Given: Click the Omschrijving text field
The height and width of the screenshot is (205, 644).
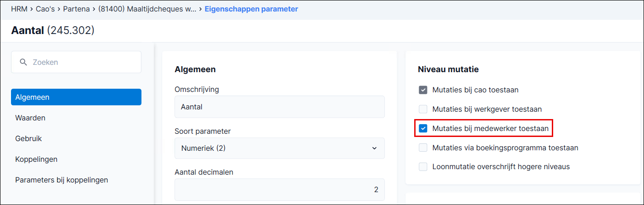Looking at the screenshot, I should pos(280,107).
